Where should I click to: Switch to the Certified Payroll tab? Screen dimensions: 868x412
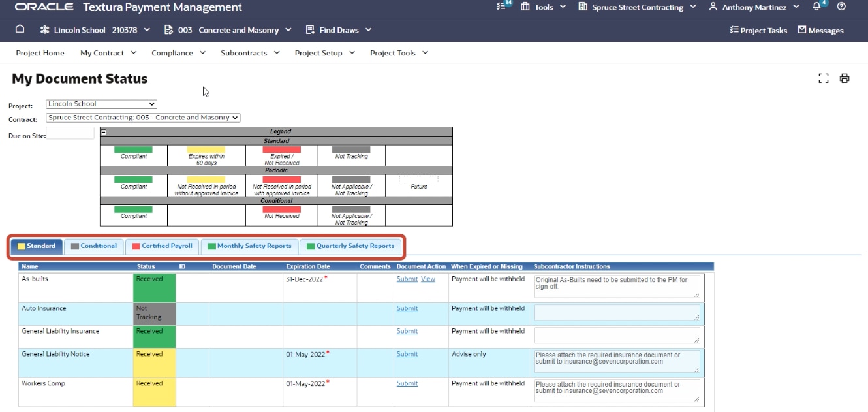click(x=163, y=246)
